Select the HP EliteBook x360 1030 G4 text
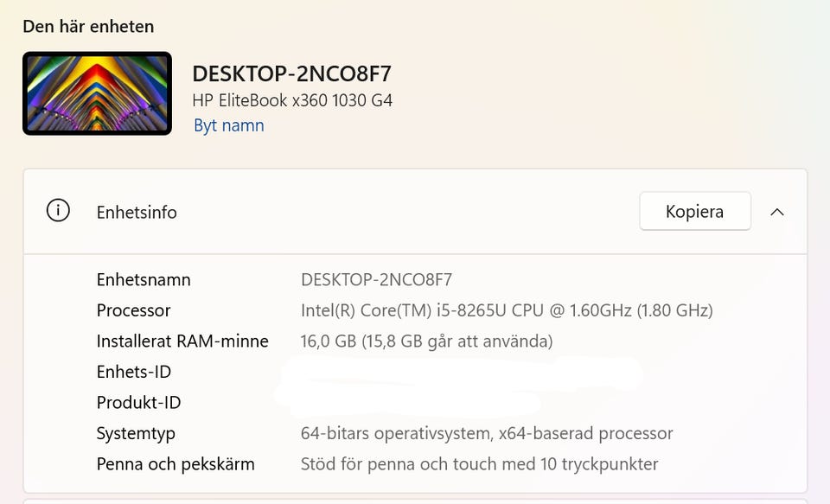 pos(291,100)
